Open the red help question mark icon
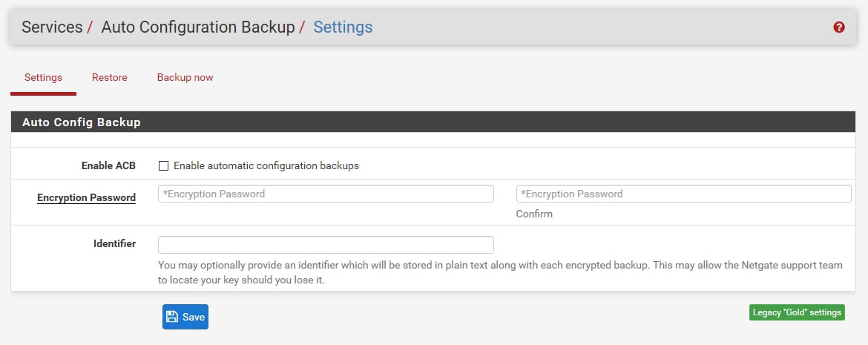 (x=839, y=27)
